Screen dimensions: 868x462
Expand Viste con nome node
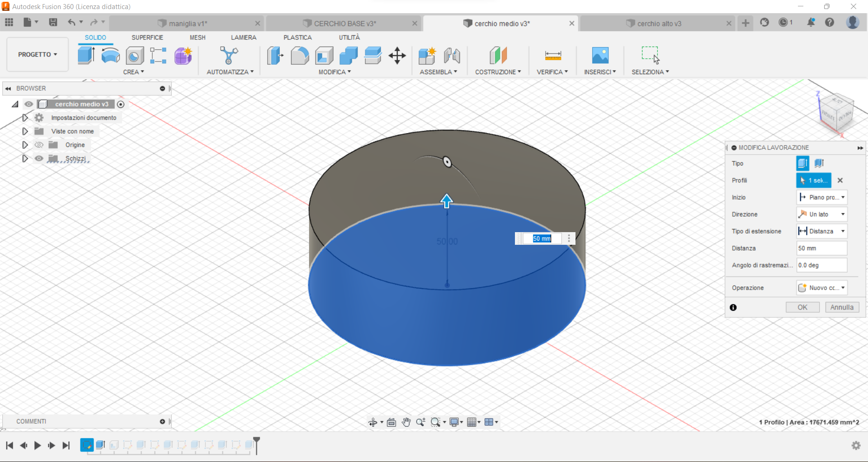tap(25, 131)
